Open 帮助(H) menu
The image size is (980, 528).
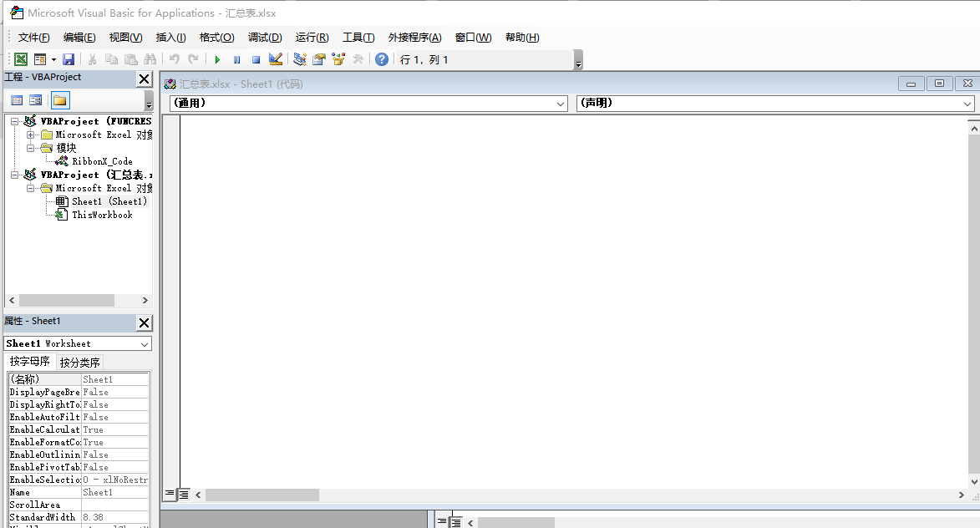tap(522, 38)
